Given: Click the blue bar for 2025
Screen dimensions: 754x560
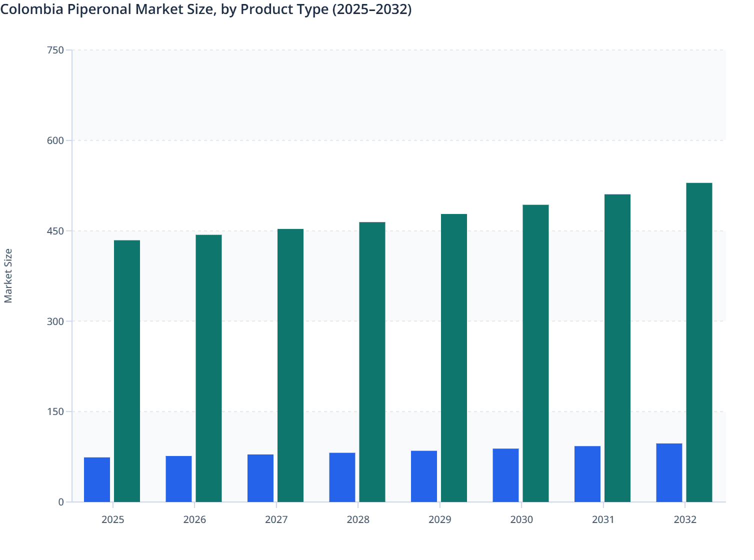Looking at the screenshot, I should coord(97,480).
